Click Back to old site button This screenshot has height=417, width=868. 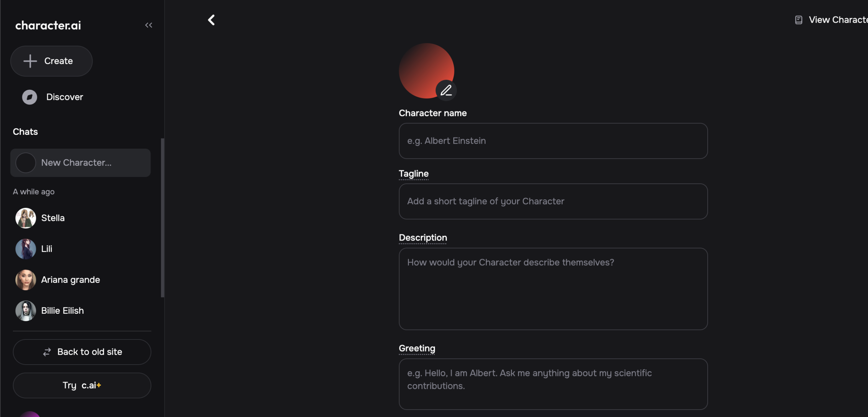point(82,352)
